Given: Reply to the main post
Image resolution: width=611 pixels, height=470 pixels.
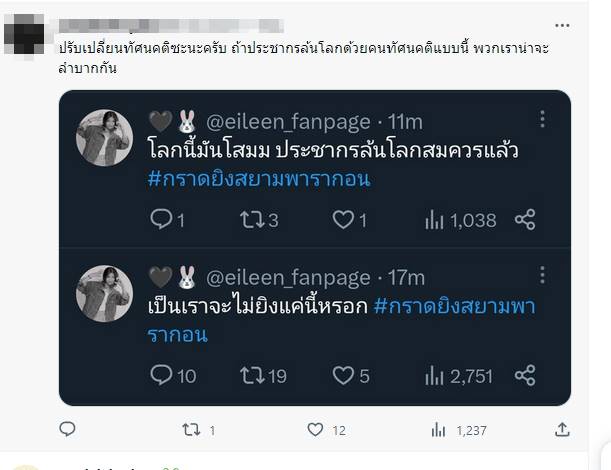Looking at the screenshot, I should click(x=67, y=429).
